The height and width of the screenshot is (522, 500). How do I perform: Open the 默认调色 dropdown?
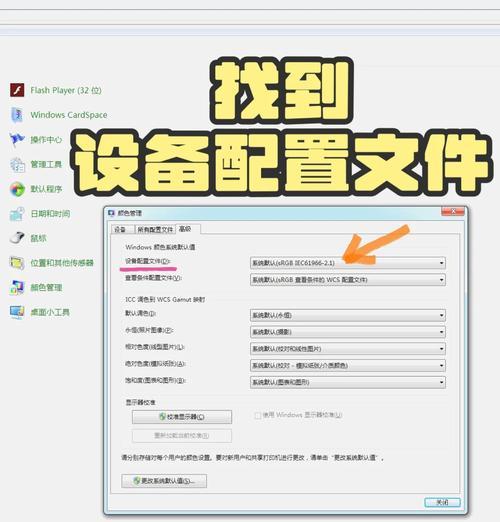(348, 315)
